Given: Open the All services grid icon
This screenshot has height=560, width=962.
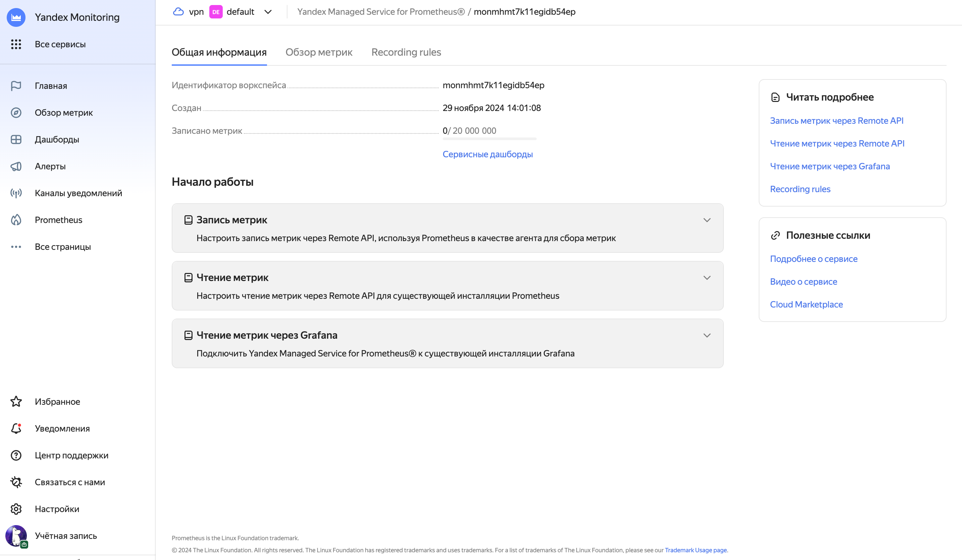Looking at the screenshot, I should [x=16, y=44].
